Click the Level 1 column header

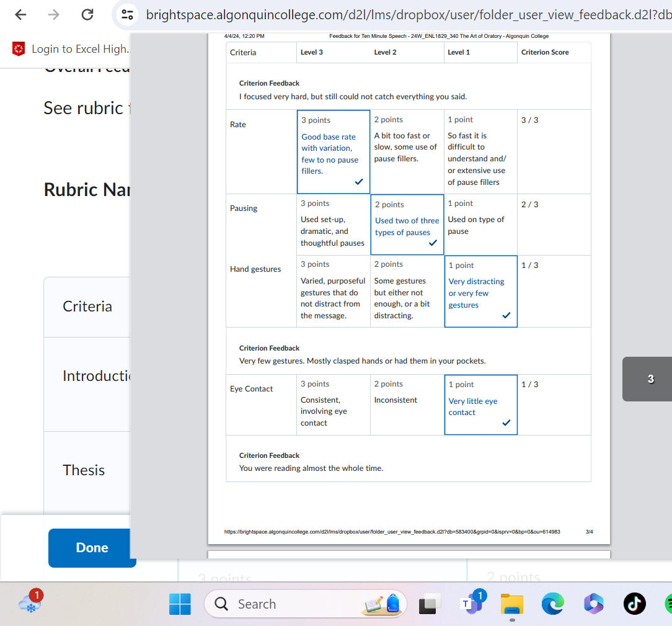click(459, 52)
